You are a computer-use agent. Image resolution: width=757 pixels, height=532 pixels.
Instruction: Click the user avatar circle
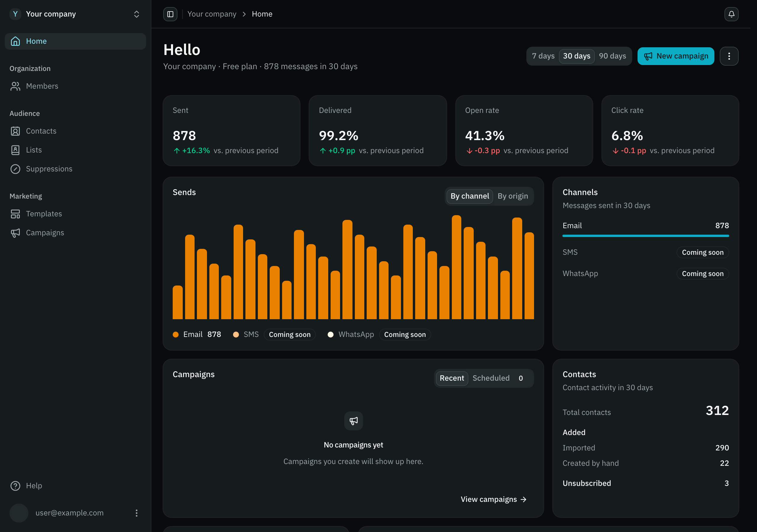(x=19, y=513)
